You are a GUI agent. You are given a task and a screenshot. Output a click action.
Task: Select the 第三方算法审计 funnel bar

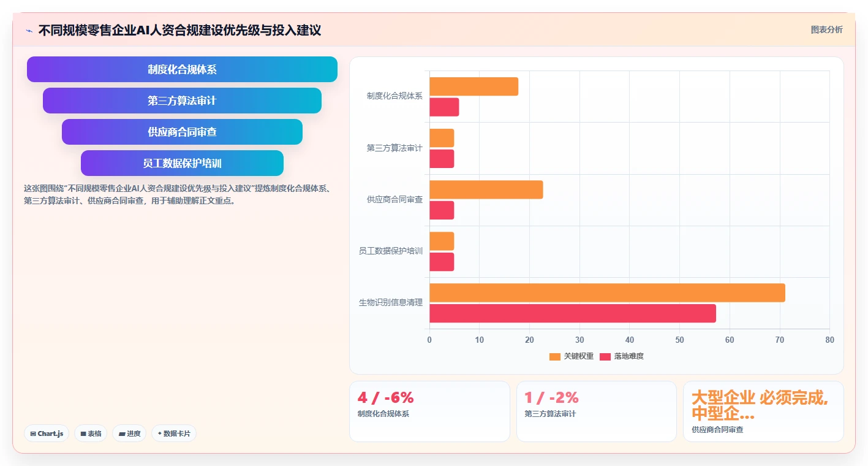coord(182,101)
